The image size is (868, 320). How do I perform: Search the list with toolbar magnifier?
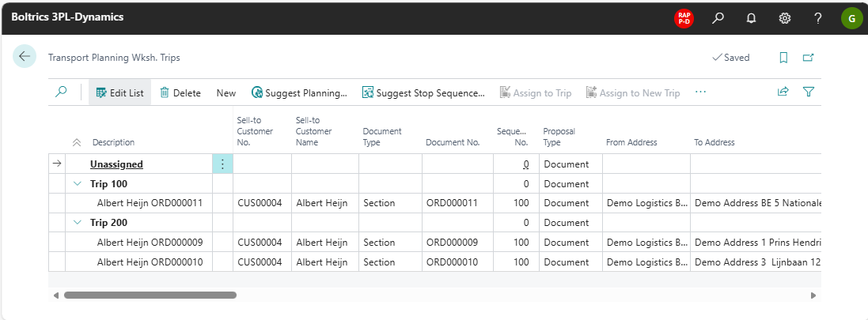tap(61, 92)
